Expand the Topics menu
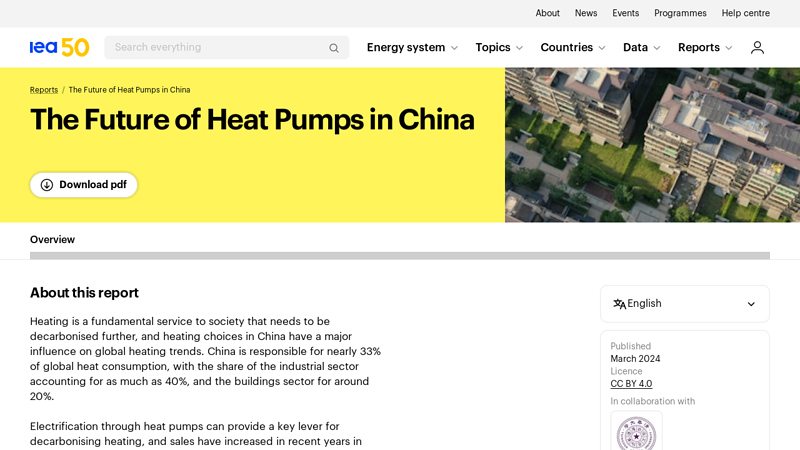 [499, 47]
